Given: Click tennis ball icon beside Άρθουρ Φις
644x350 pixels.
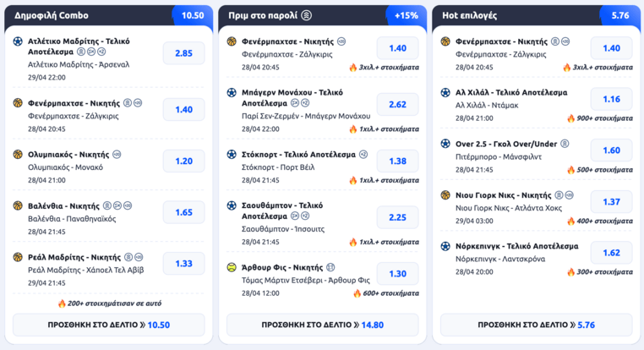Looking at the screenshot, I should pyautogui.click(x=232, y=267).
